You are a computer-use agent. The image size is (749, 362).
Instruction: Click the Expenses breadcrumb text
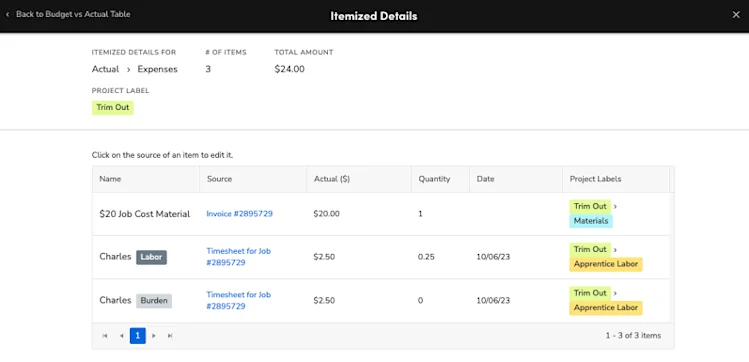coord(158,69)
